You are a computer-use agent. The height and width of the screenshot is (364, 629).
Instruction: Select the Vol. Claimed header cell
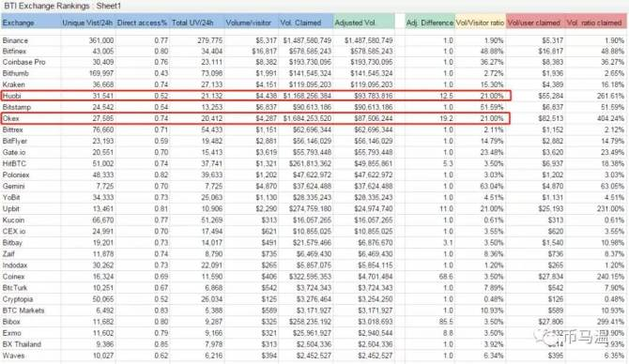tap(300, 23)
